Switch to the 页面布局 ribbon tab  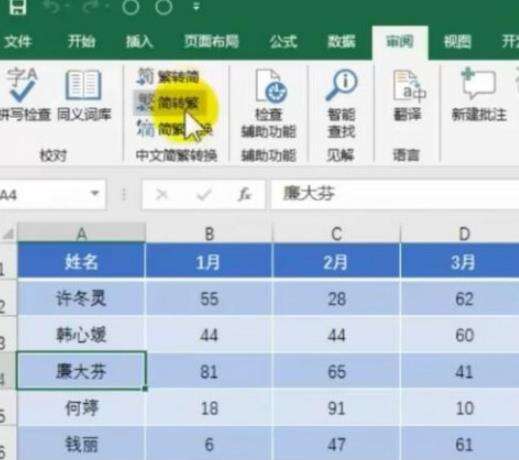point(211,42)
